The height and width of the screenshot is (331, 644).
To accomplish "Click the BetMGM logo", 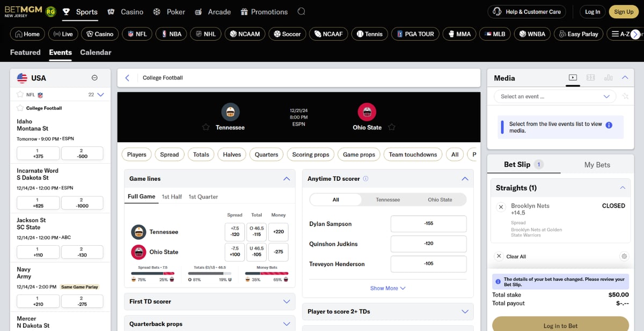I will coord(23,11).
